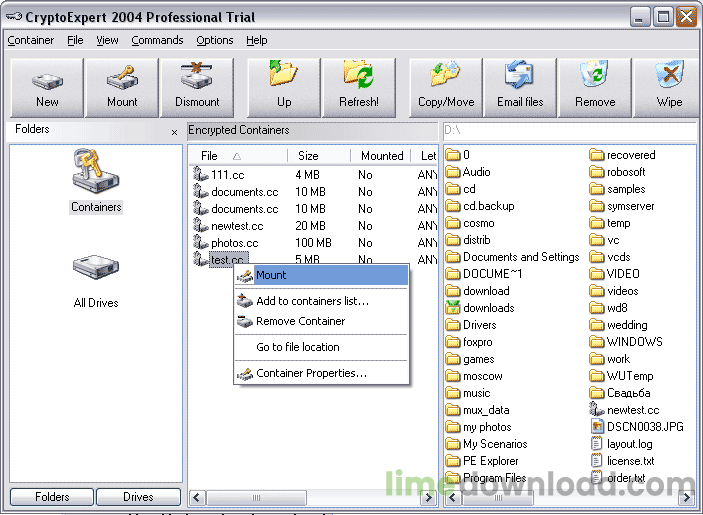
Task: Open the Audio folder
Action: (x=468, y=172)
